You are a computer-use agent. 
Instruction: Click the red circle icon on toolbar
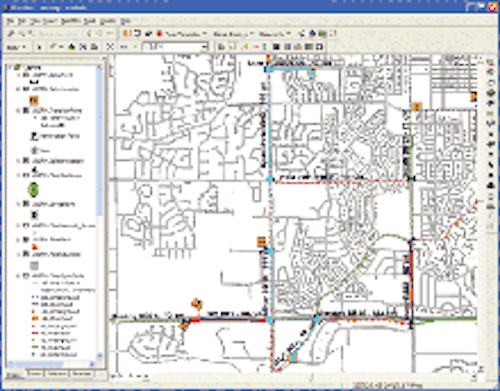click(159, 33)
